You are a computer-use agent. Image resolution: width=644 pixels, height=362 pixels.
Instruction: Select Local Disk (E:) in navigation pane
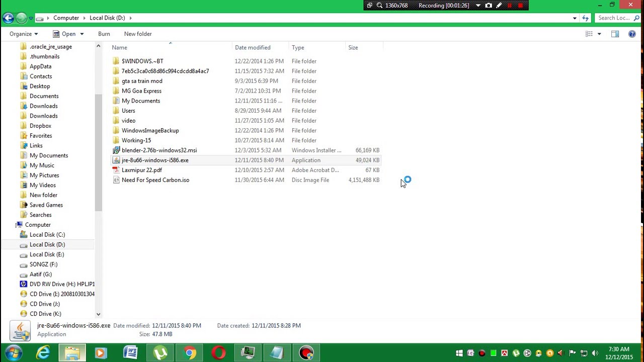coord(47,254)
